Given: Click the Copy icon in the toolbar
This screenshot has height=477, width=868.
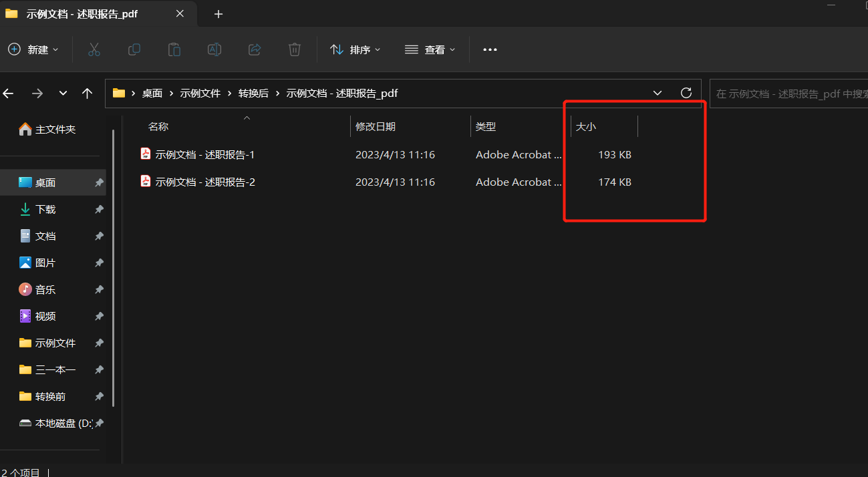Looking at the screenshot, I should (x=134, y=49).
